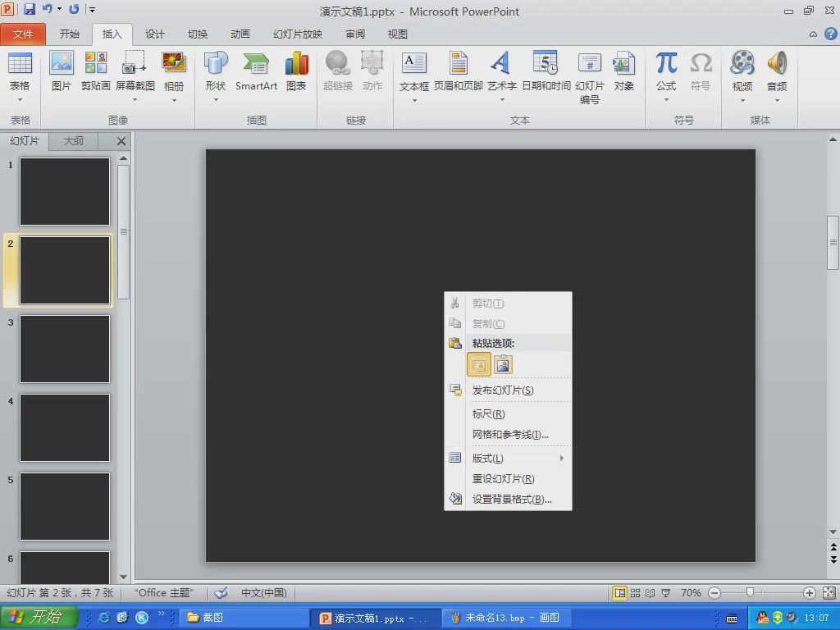Click the 图片 insert picture icon

point(62,71)
